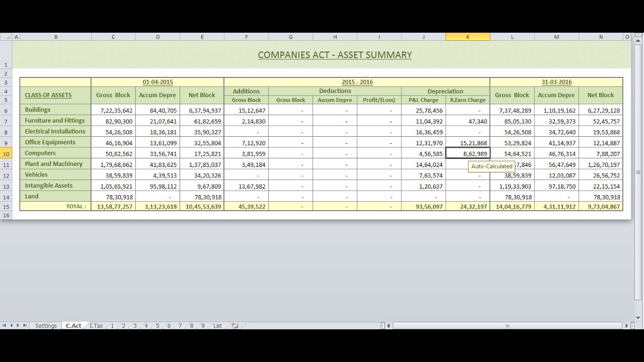Click total cell 13,58,77,257
The width and height of the screenshot is (644, 362).
coord(113,207)
